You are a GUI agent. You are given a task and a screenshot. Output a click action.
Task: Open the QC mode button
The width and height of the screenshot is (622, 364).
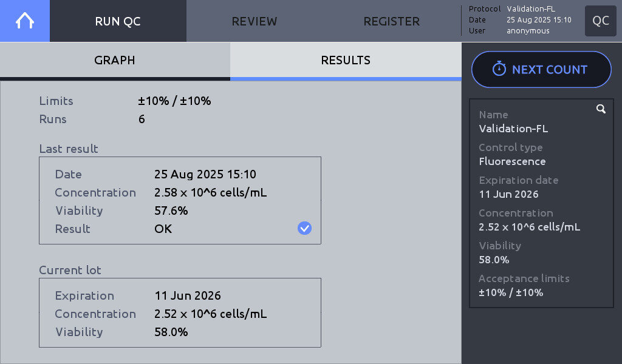point(601,21)
